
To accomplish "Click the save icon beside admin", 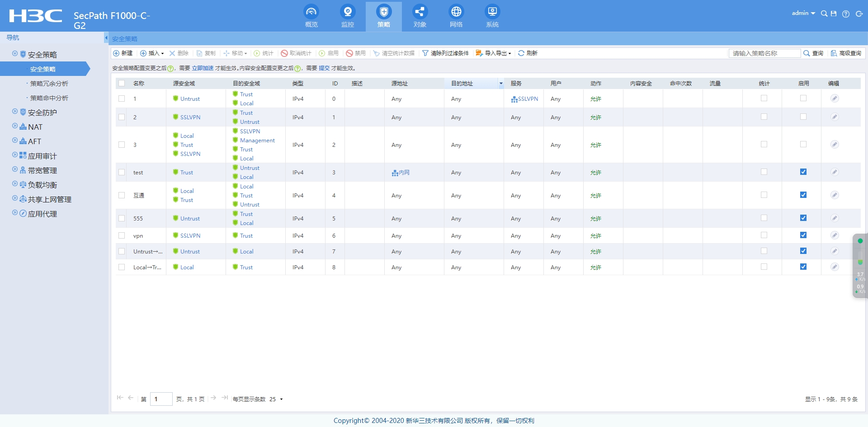I will pyautogui.click(x=834, y=14).
